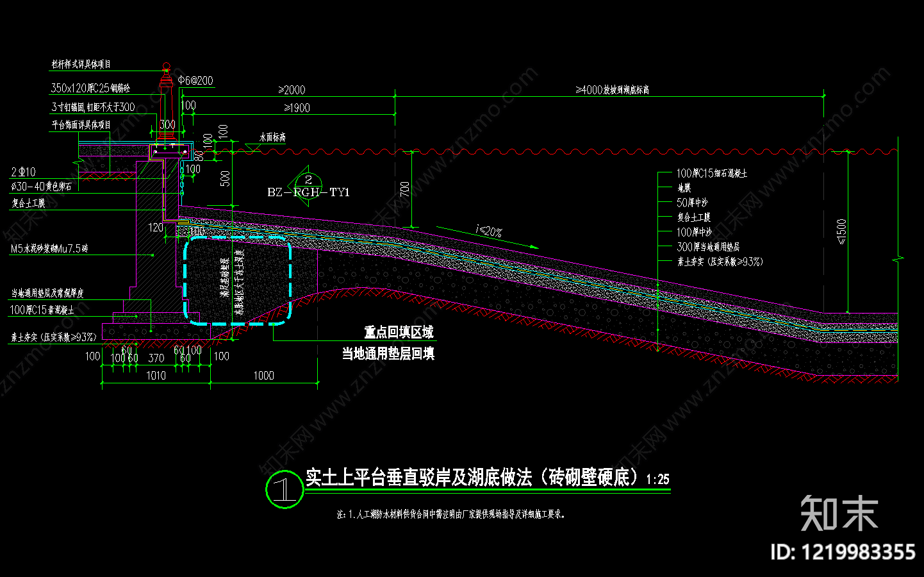Select the '水面标高' water level label
This screenshot has height=577, width=924.
click(272, 137)
